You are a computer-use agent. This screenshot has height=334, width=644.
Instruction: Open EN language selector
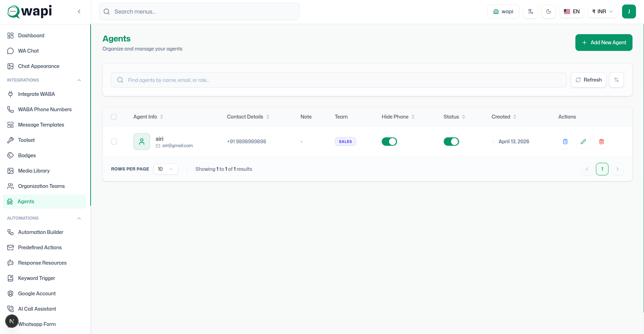click(572, 12)
